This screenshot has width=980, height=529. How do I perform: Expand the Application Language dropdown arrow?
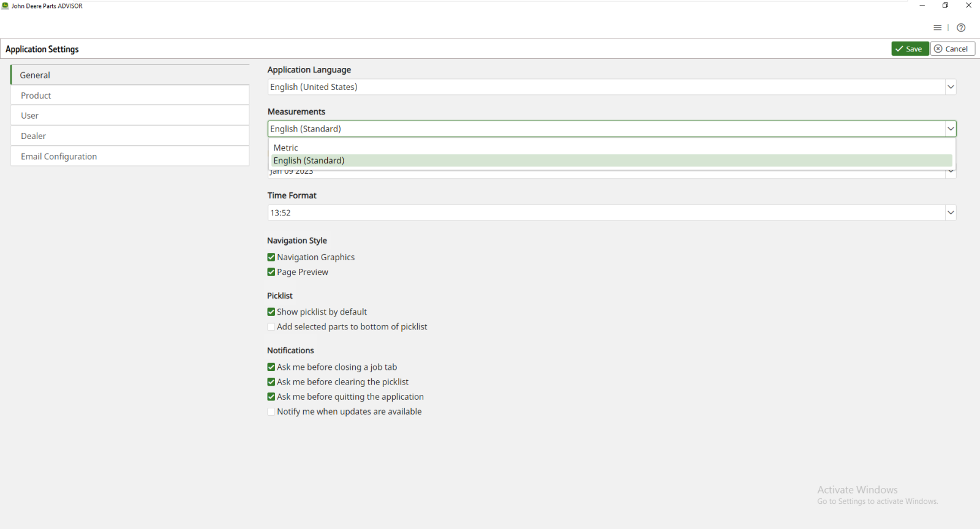tap(951, 87)
